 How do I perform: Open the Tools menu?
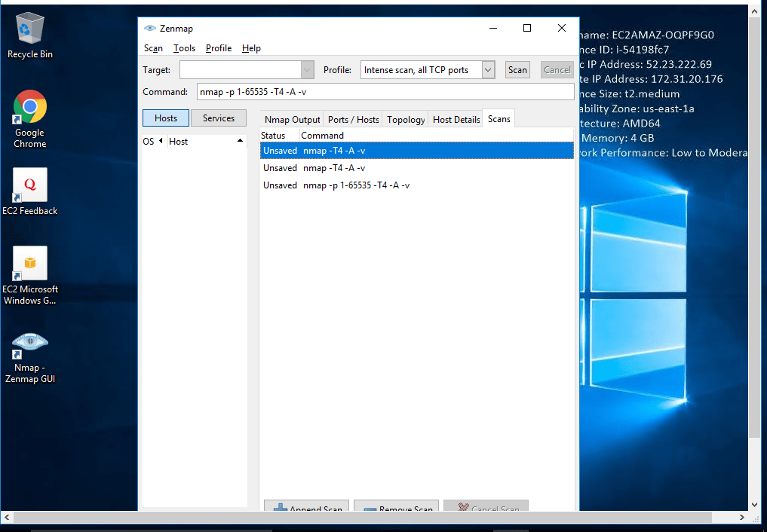tap(184, 48)
